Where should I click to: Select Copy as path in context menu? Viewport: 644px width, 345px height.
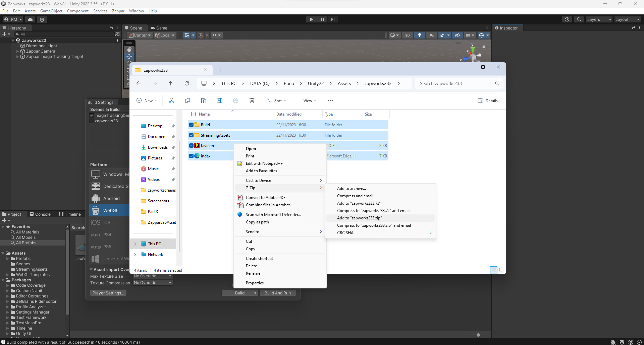click(x=280, y=222)
